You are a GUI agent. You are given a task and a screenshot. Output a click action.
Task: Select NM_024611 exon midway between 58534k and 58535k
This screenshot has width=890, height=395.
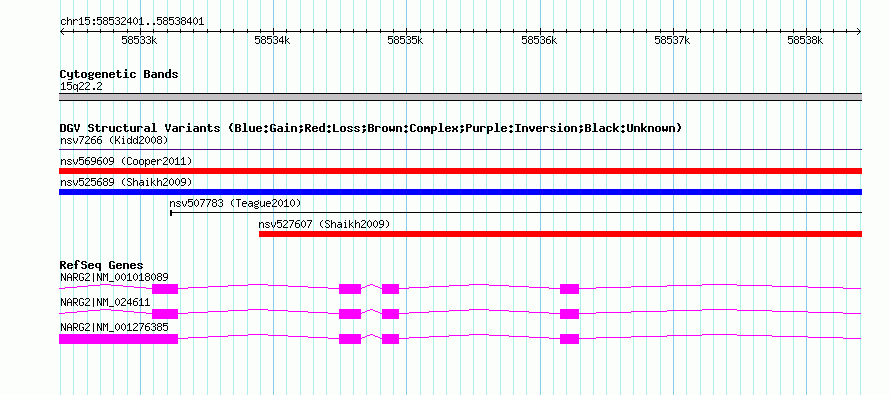pyautogui.click(x=350, y=314)
